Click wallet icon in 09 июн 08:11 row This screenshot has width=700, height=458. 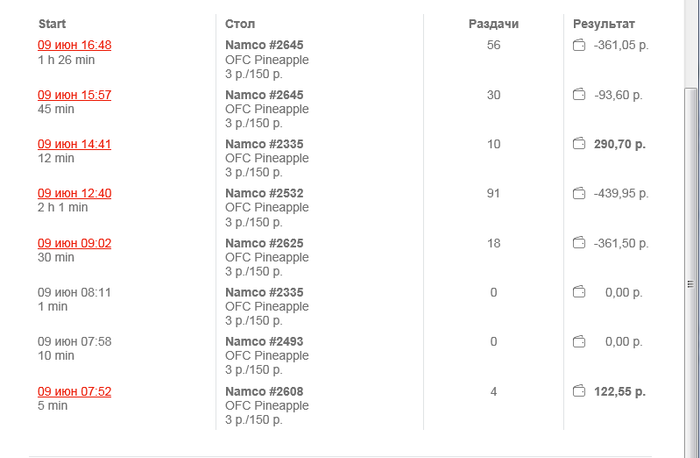[x=578, y=292]
